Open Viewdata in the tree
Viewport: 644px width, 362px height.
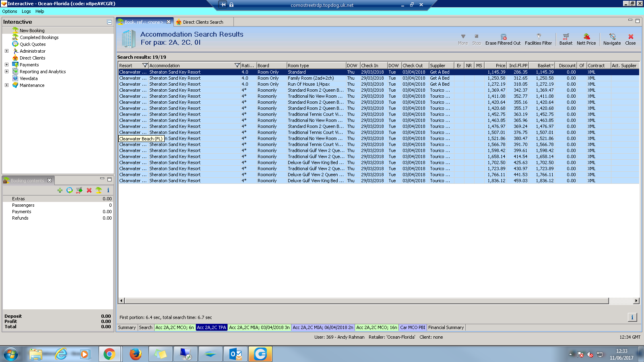[x=29, y=78]
